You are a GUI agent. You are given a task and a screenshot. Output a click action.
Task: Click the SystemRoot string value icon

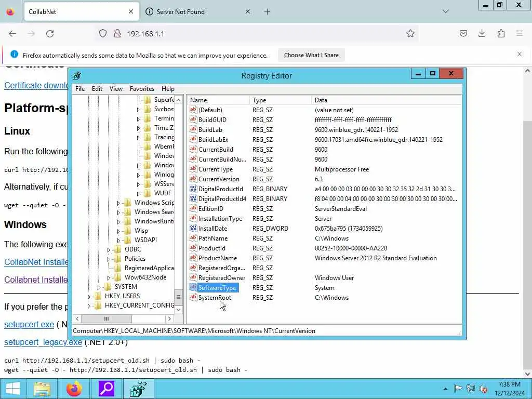193,297
